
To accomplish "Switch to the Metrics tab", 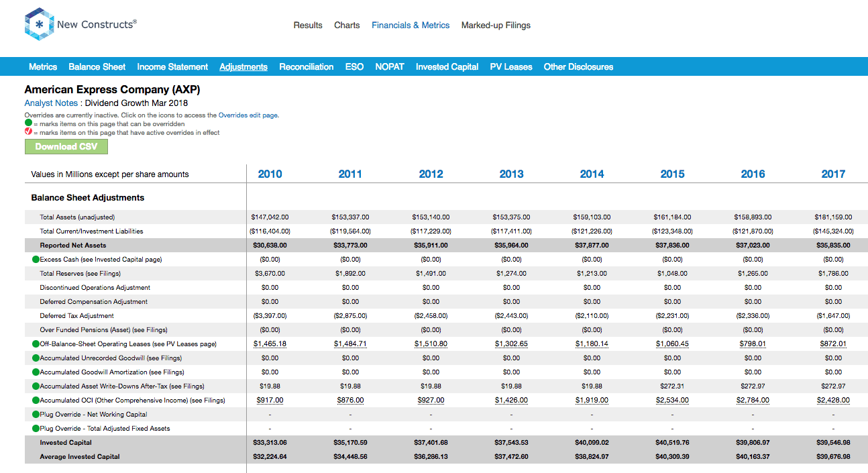I will (x=43, y=67).
